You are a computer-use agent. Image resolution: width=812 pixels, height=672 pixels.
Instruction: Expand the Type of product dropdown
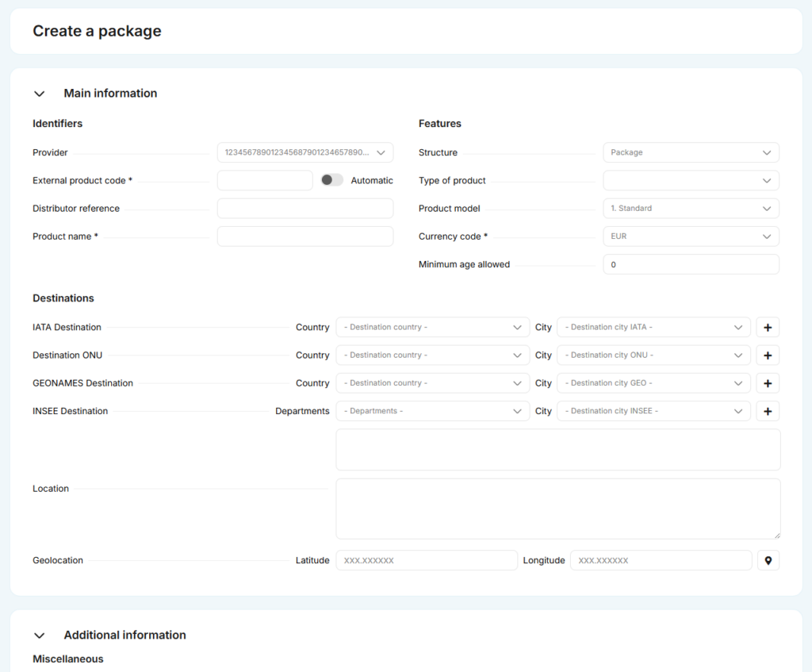[691, 180]
